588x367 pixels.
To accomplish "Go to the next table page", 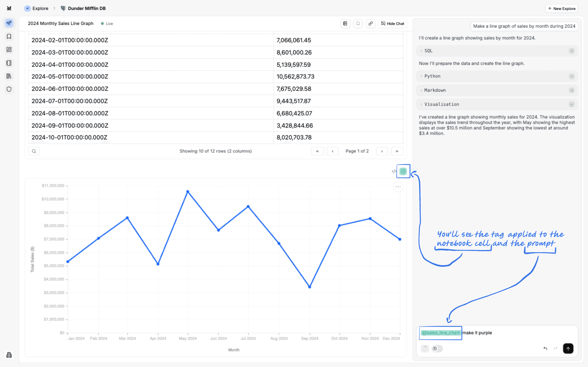I will tap(381, 151).
